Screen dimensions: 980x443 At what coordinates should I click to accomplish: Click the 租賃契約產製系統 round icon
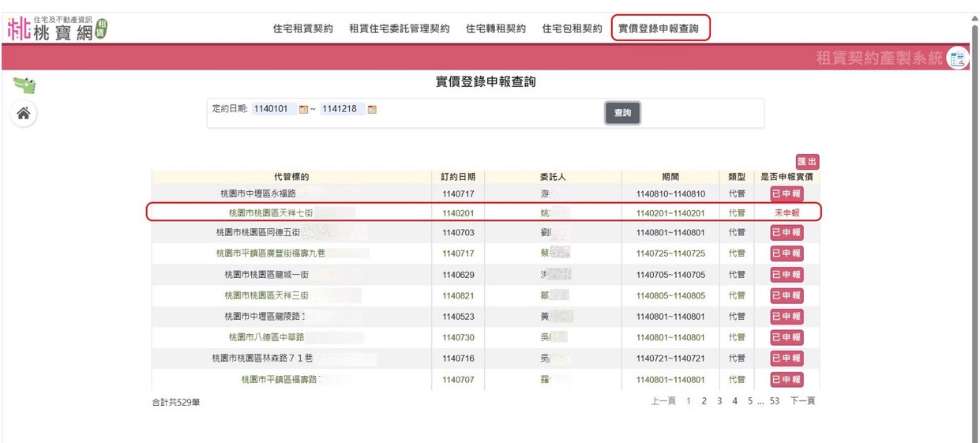click(958, 58)
